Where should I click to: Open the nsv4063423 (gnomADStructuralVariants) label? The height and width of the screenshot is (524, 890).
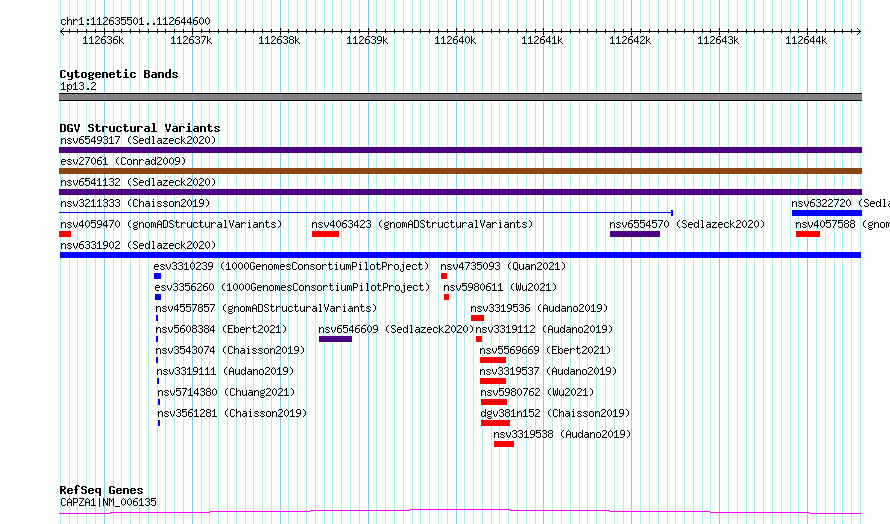tap(422, 224)
